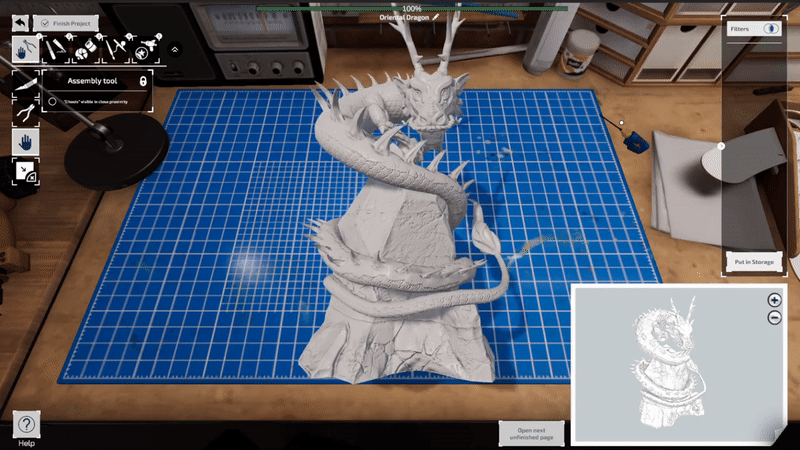Click the Assembly tool title label

pos(92,81)
